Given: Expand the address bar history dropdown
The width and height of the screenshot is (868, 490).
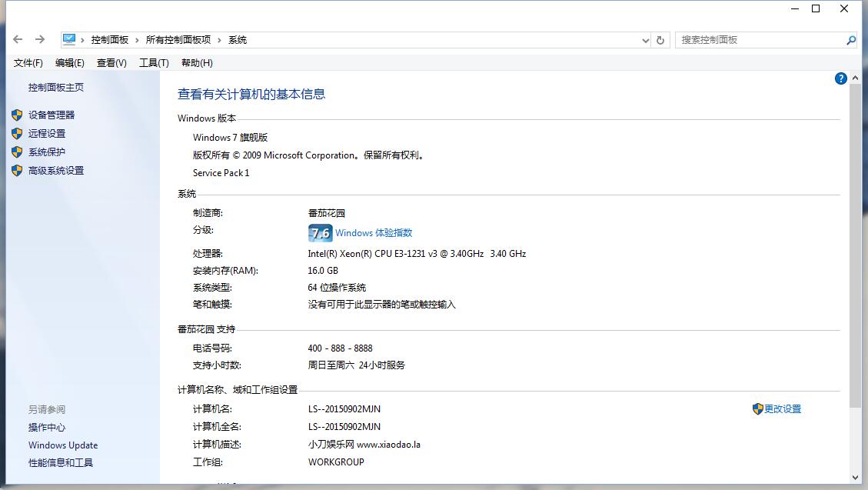Looking at the screenshot, I should (645, 40).
